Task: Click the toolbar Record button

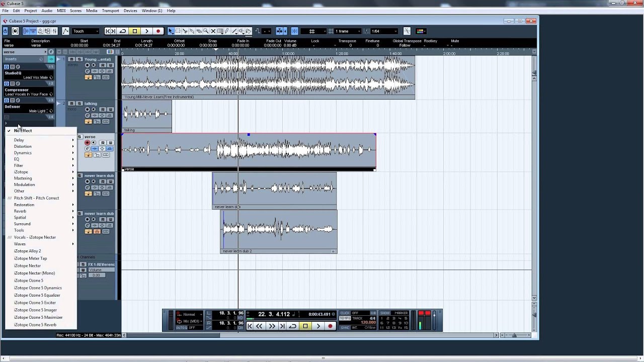Action: (158, 31)
